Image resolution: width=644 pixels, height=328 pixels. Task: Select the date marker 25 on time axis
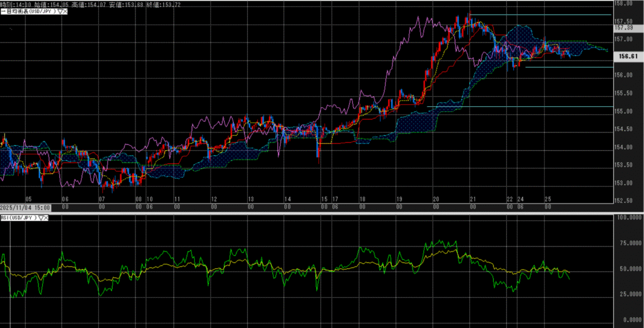(x=548, y=199)
